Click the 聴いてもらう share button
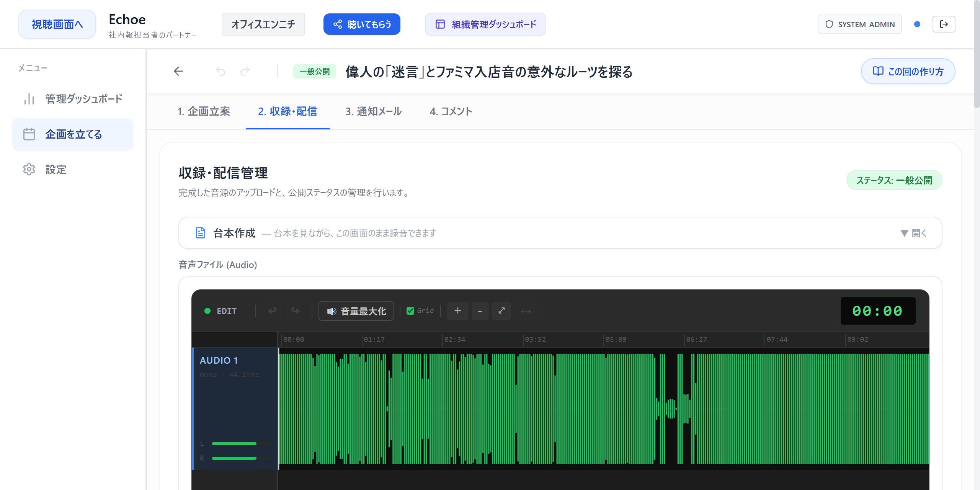The height and width of the screenshot is (490, 980). [x=362, y=24]
